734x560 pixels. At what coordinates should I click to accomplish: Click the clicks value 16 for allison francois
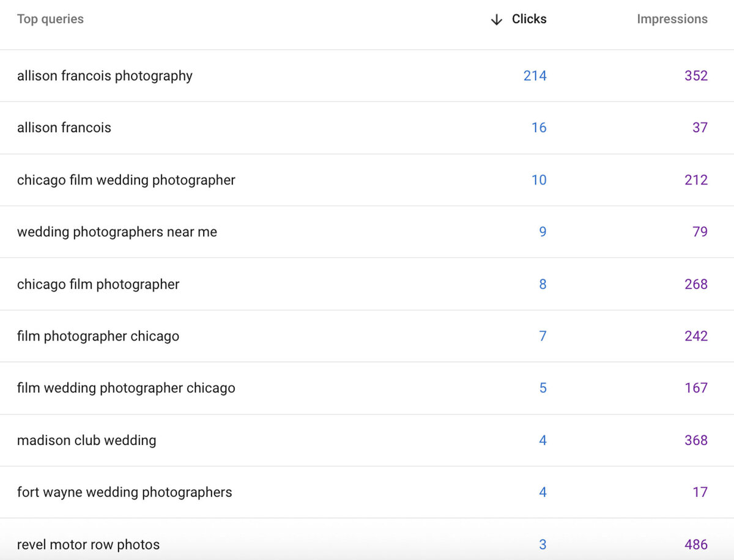(x=539, y=128)
